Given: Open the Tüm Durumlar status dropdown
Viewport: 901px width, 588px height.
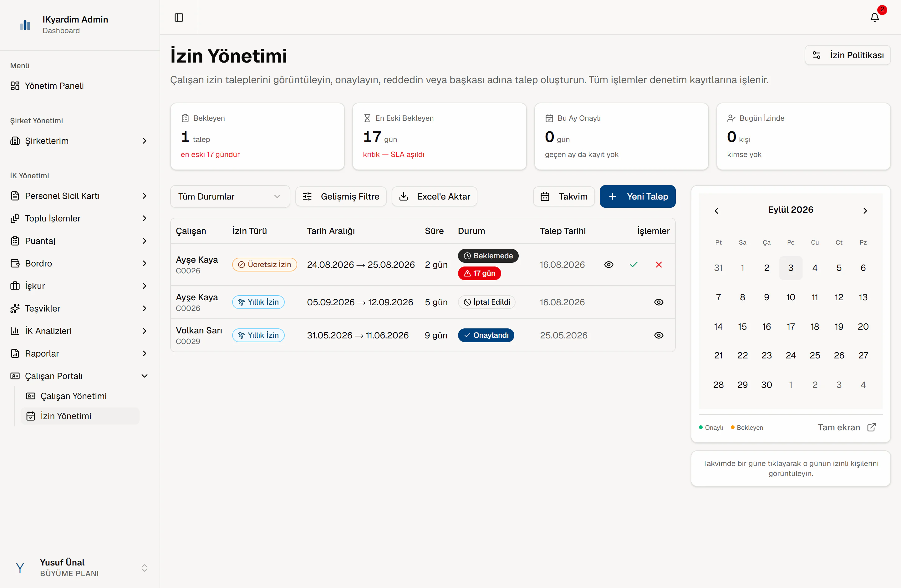Looking at the screenshot, I should click(230, 196).
